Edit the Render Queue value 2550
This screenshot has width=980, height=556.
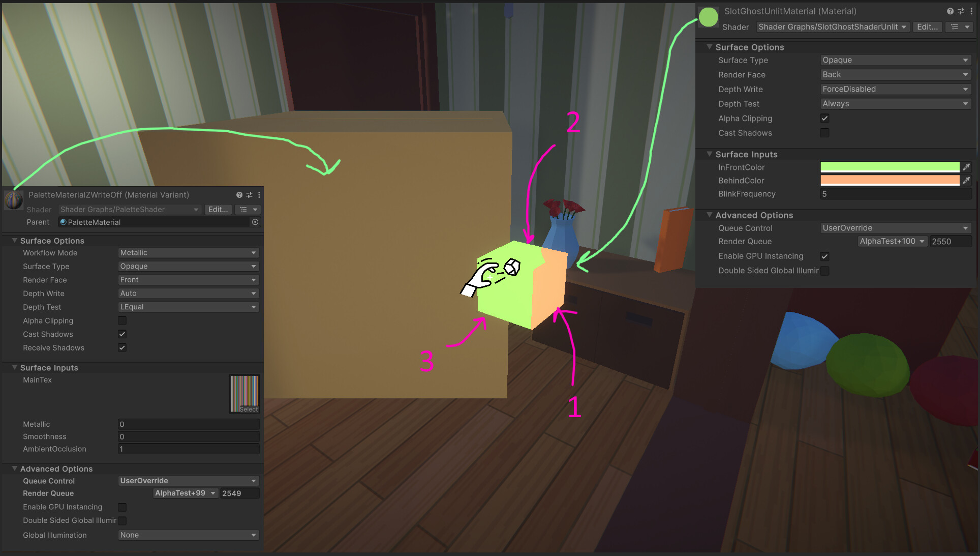[x=951, y=241]
